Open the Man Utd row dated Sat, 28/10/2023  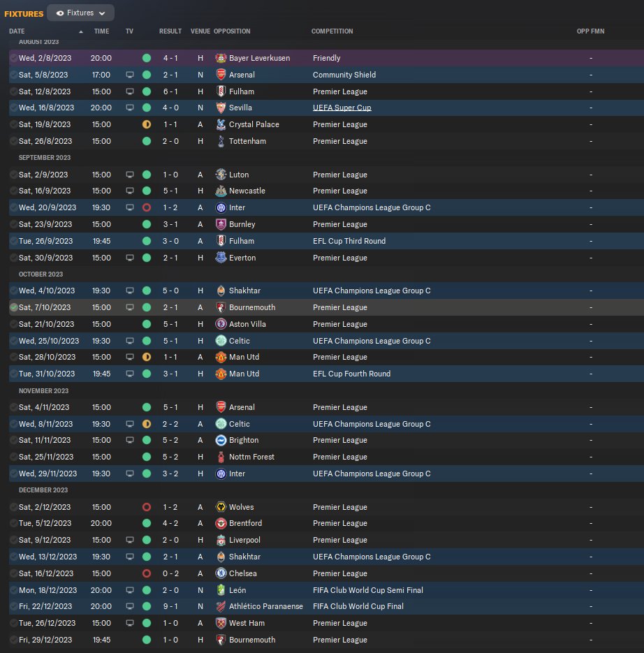tap(327, 358)
